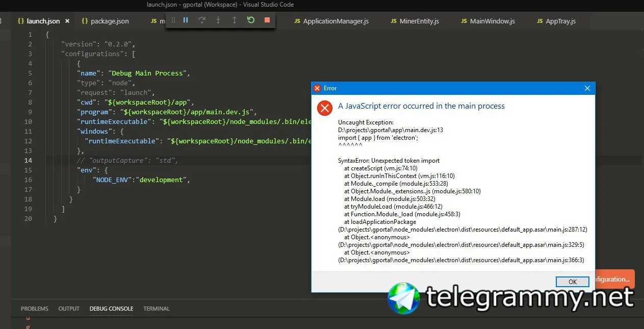
Task: Click the Step Out debug icon
Action: (235, 20)
